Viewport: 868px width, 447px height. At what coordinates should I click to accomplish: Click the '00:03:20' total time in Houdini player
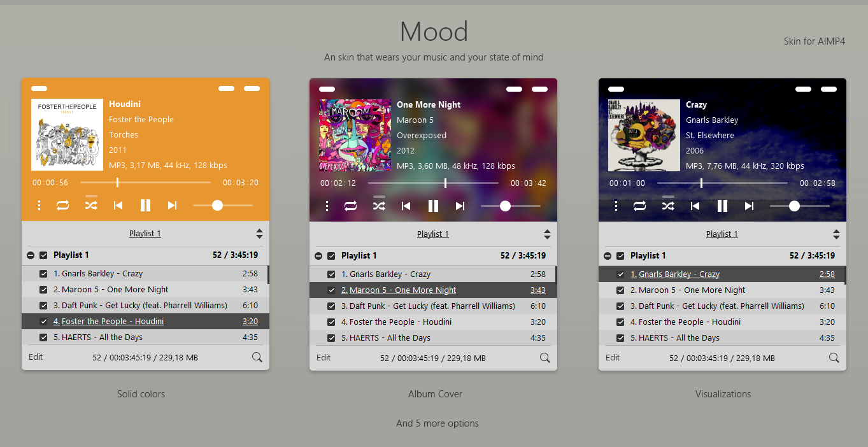click(241, 183)
